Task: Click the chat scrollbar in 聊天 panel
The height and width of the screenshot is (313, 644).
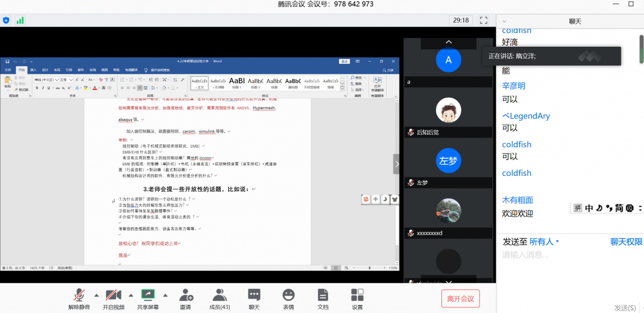Action: point(641,50)
